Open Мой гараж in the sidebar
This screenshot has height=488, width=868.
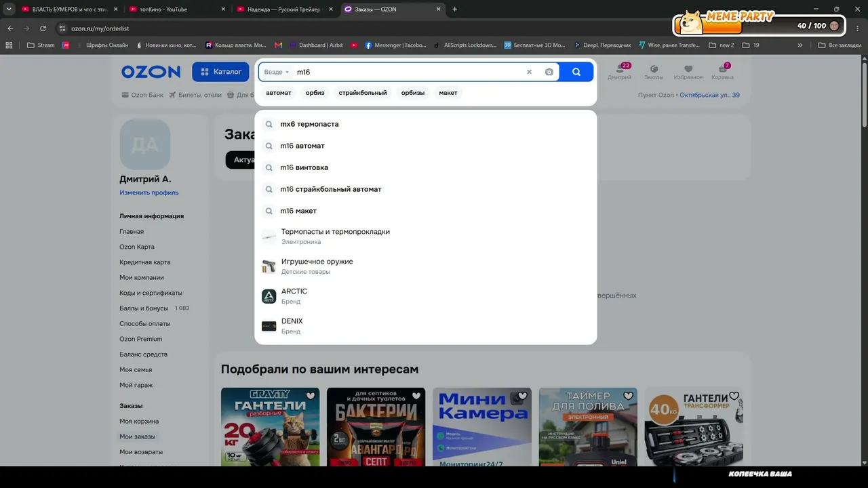click(136, 385)
